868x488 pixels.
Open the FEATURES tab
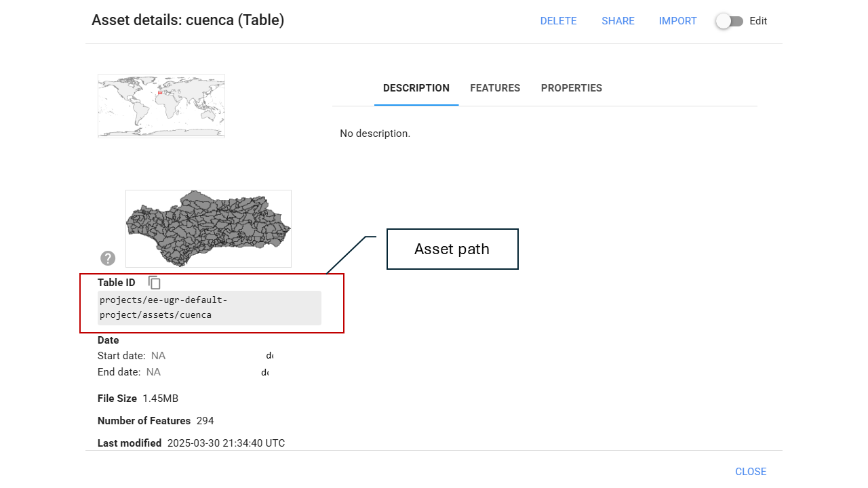(x=495, y=88)
